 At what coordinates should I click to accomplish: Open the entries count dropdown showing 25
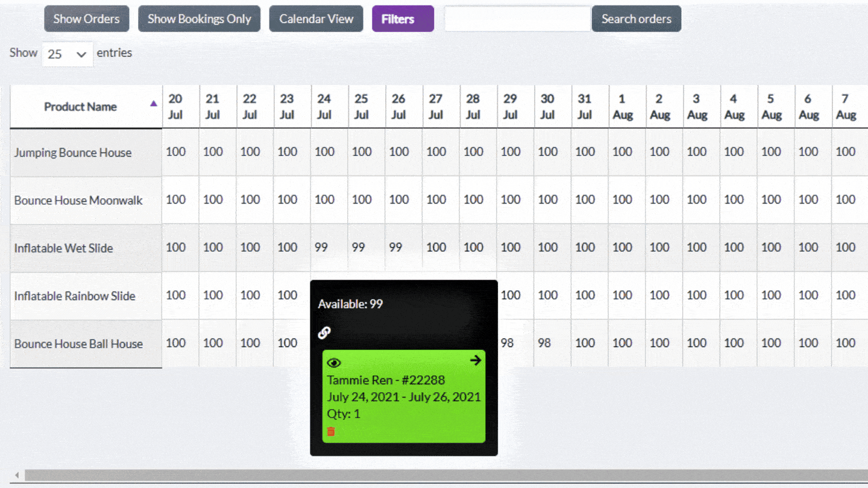68,54
